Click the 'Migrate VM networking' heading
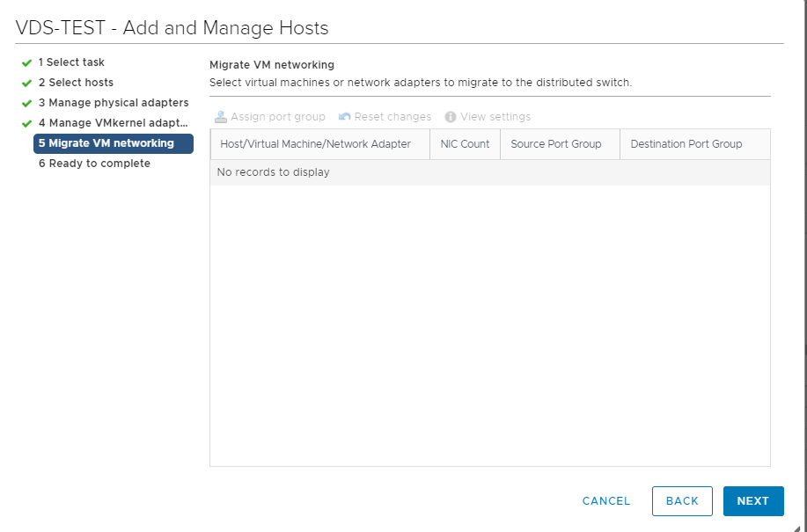807x532 pixels. (272, 65)
